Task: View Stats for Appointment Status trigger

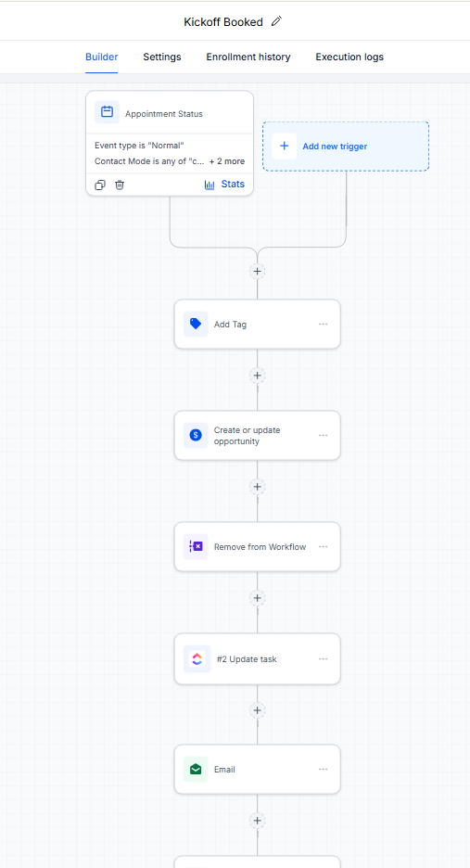Action: pyautogui.click(x=224, y=185)
